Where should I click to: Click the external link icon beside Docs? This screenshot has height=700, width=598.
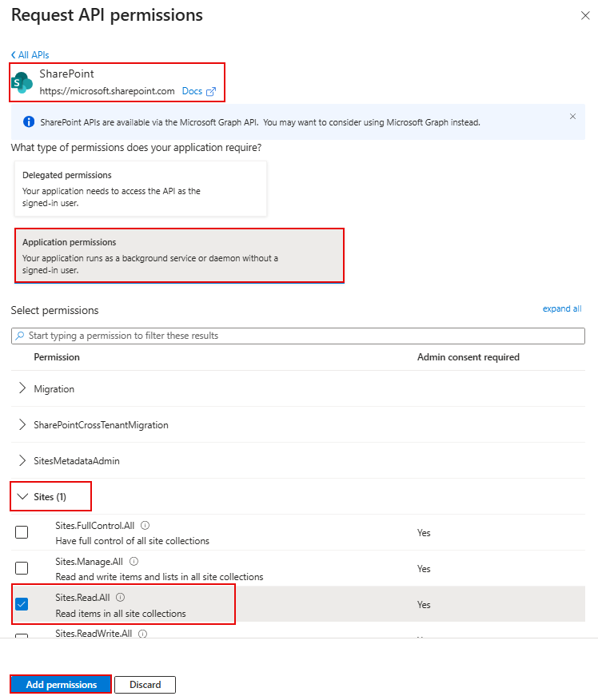coord(211,91)
